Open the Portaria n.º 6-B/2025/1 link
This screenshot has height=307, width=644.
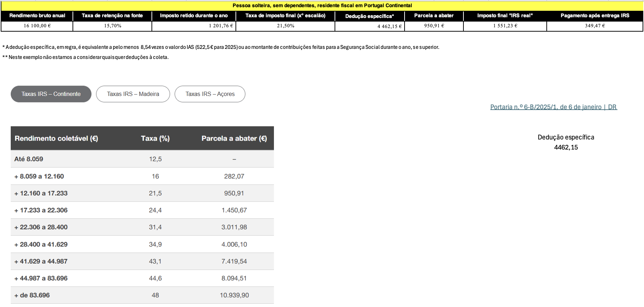(x=553, y=107)
